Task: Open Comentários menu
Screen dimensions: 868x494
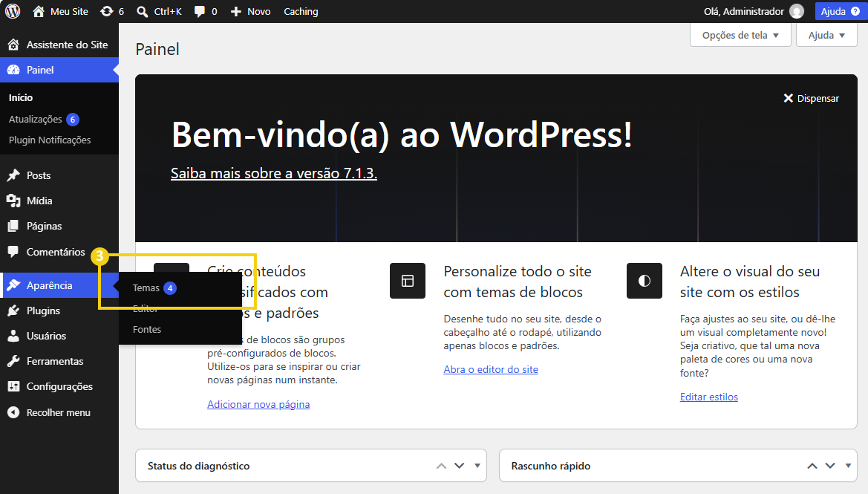Action: 59,252
